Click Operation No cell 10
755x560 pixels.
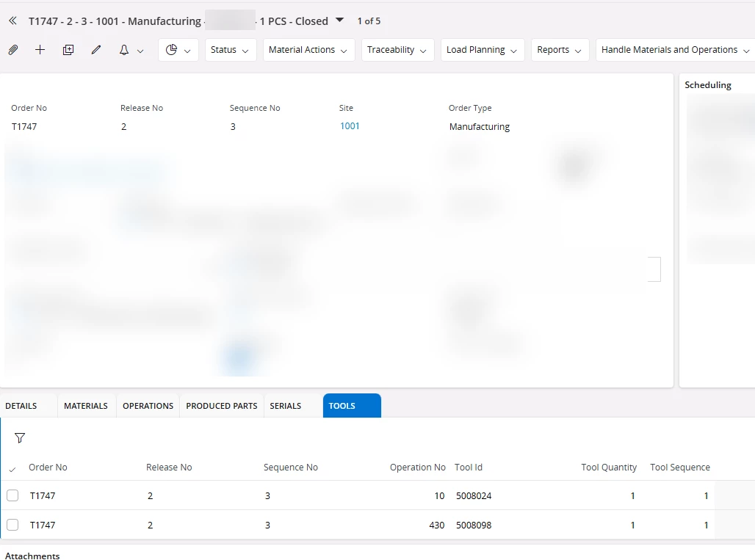(x=439, y=495)
